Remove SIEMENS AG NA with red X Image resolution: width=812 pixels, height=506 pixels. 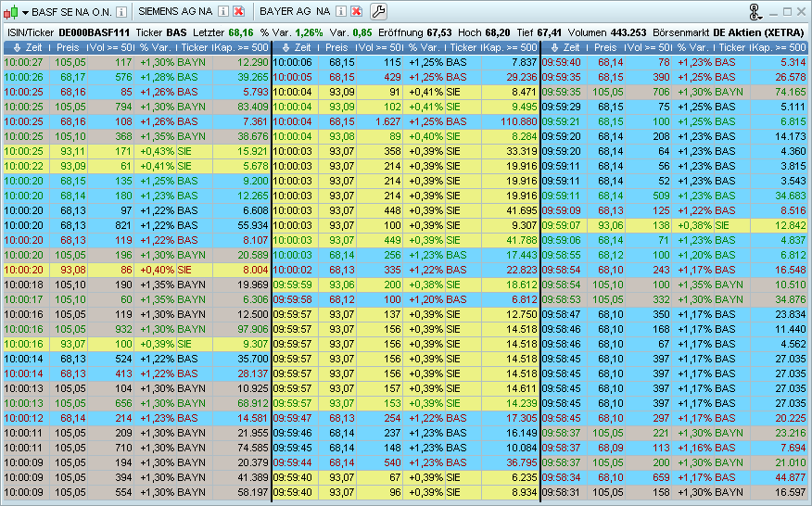[239, 11]
